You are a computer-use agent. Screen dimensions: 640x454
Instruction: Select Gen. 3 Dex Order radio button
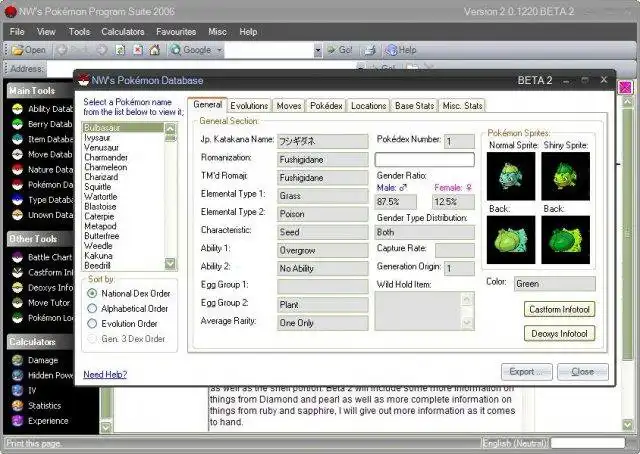pyautogui.click(x=92, y=339)
